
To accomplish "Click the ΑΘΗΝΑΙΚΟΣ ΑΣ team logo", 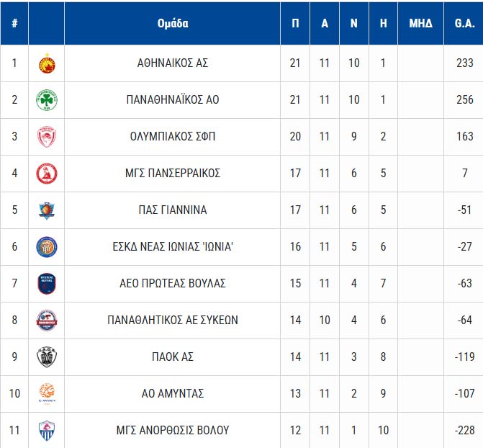I will tap(47, 63).
